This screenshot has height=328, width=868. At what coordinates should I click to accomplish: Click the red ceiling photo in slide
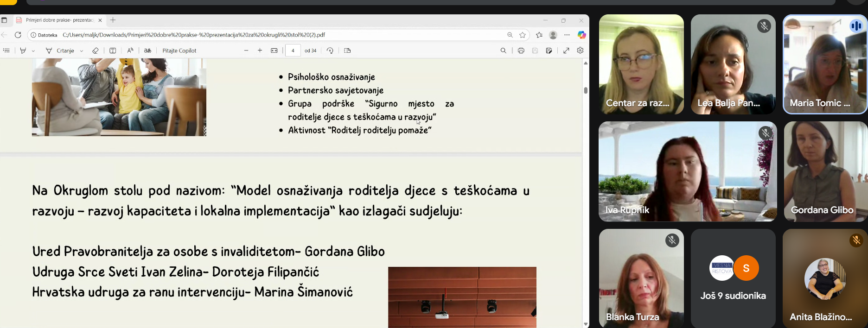(462, 297)
